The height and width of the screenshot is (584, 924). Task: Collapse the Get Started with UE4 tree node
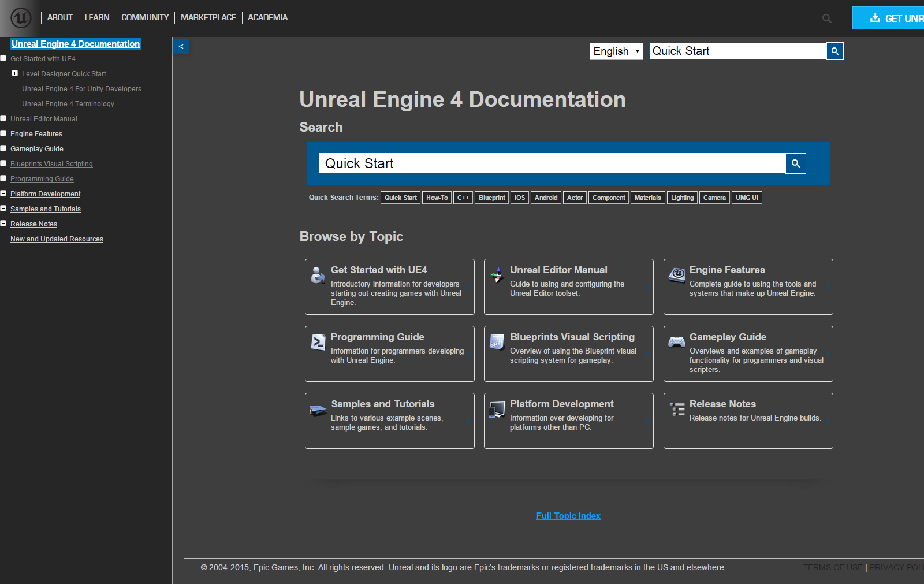(x=3, y=58)
